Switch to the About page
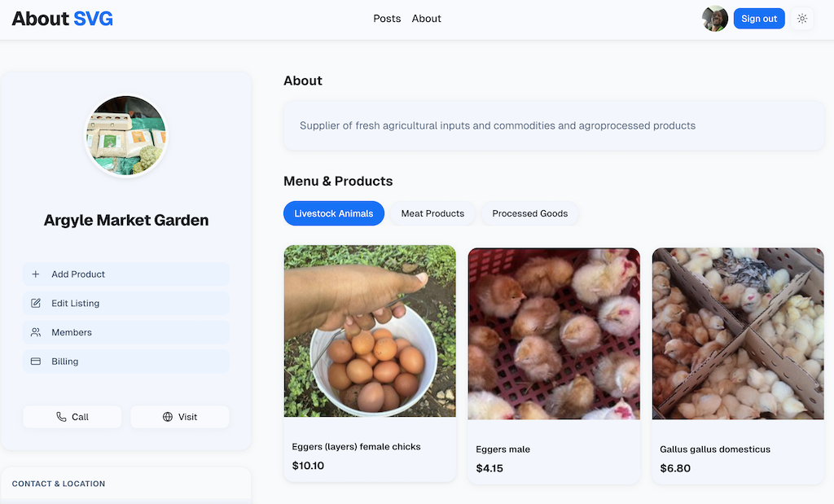The width and height of the screenshot is (834, 504). click(426, 18)
